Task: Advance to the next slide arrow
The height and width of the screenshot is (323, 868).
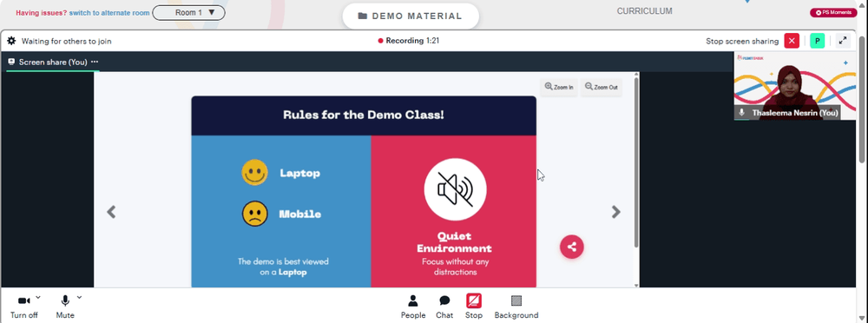Action: [615, 212]
